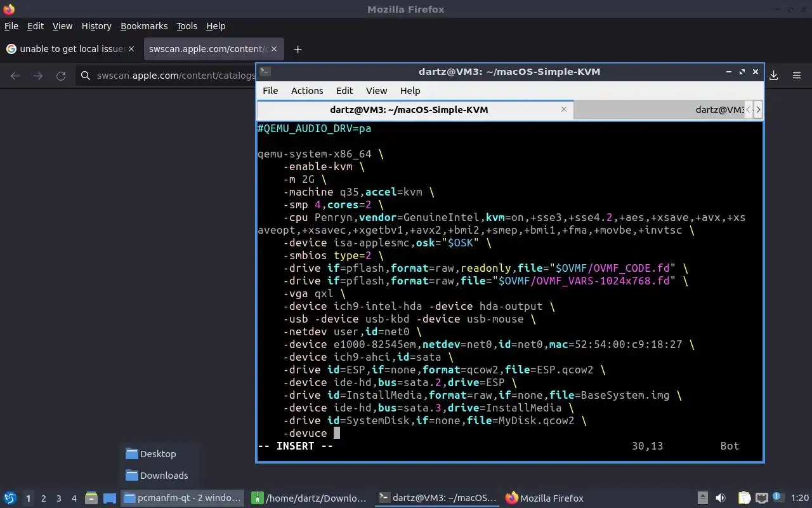Open Firefox Bookmarks menu
This screenshot has height=508, width=812.
coord(144,26)
